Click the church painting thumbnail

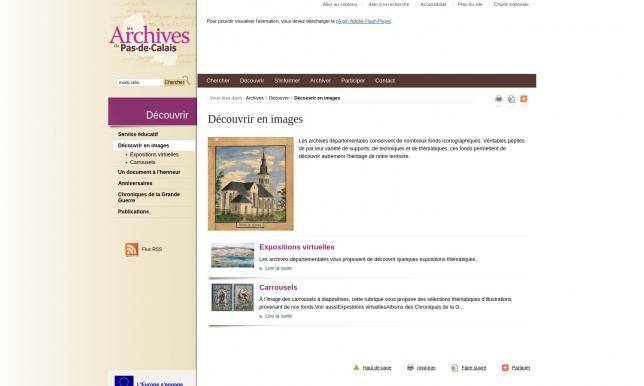pos(251,184)
